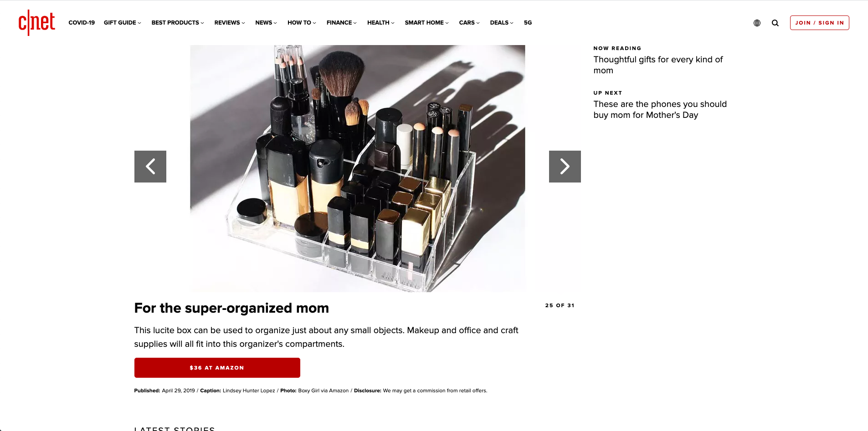Expand the Gift Guide dropdown
The height and width of the screenshot is (431, 868).
[x=122, y=22]
